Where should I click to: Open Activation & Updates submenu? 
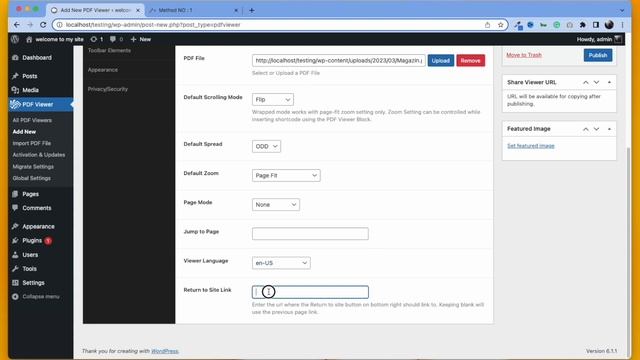tap(38, 155)
